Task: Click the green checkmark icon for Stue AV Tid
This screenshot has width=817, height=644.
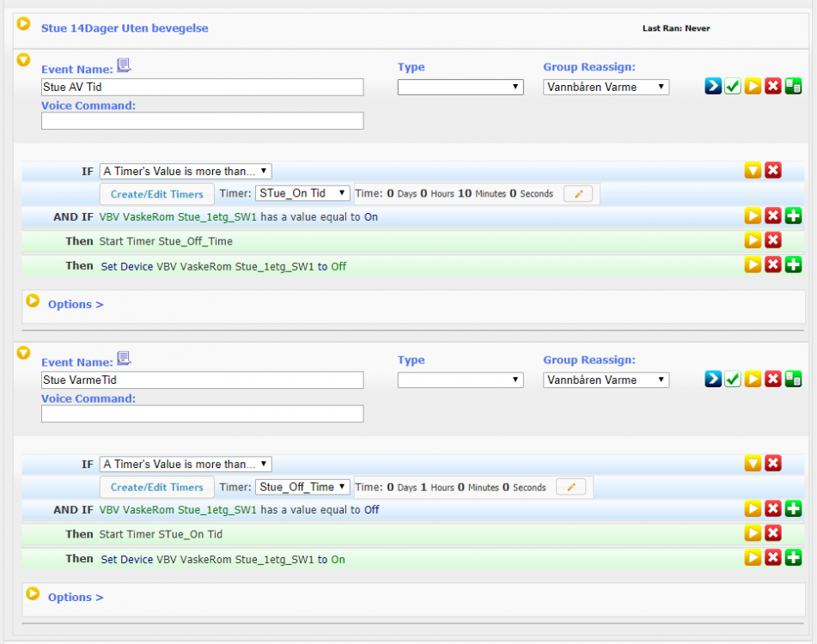Action: pyautogui.click(x=733, y=86)
